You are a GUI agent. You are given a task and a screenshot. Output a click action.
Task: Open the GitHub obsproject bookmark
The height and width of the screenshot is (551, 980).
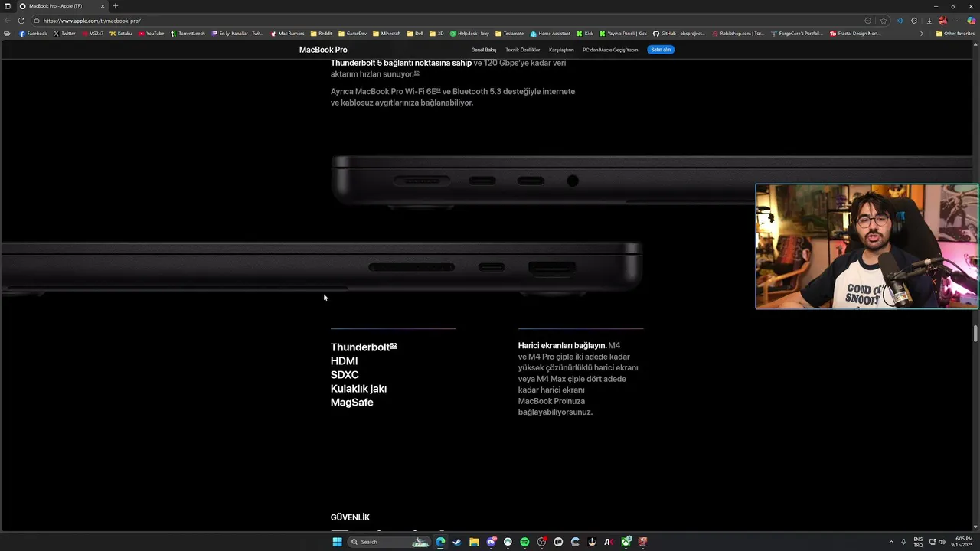[679, 34]
